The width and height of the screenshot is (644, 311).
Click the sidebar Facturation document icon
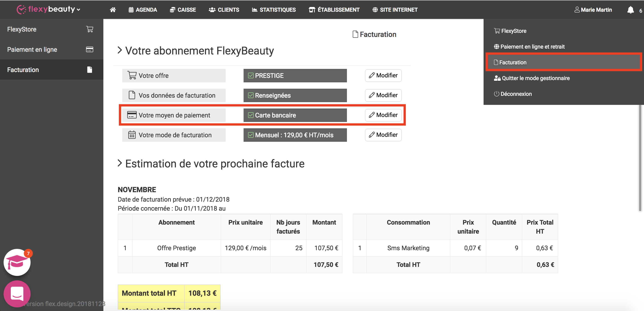89,69
